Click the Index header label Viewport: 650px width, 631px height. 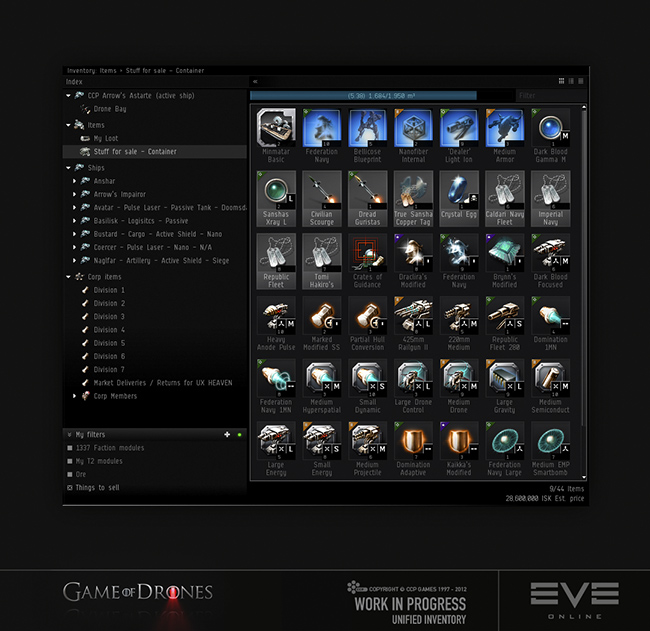tap(74, 82)
